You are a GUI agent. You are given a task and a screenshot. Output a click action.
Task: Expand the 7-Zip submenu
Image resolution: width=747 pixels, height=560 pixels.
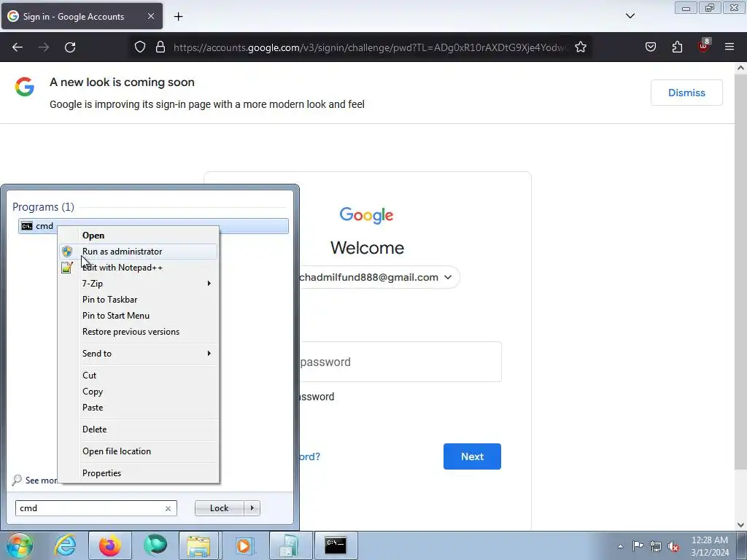point(138,284)
